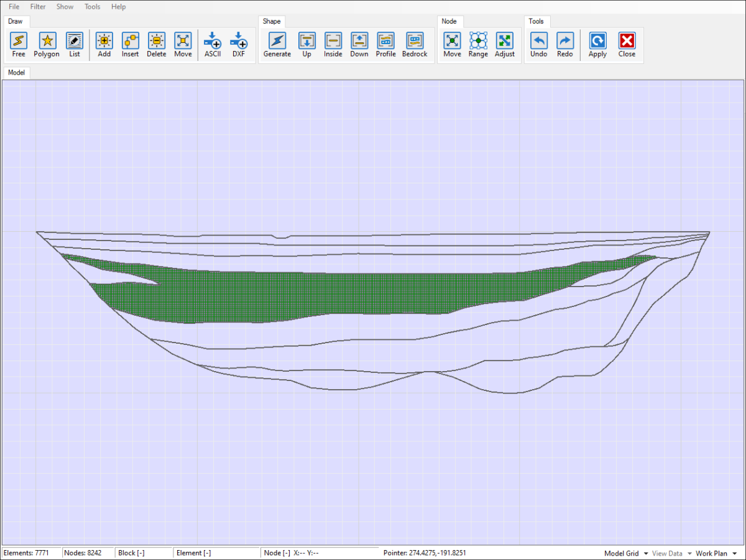This screenshot has height=560, width=746.
Task: Select the Node Range tool
Action: (478, 45)
